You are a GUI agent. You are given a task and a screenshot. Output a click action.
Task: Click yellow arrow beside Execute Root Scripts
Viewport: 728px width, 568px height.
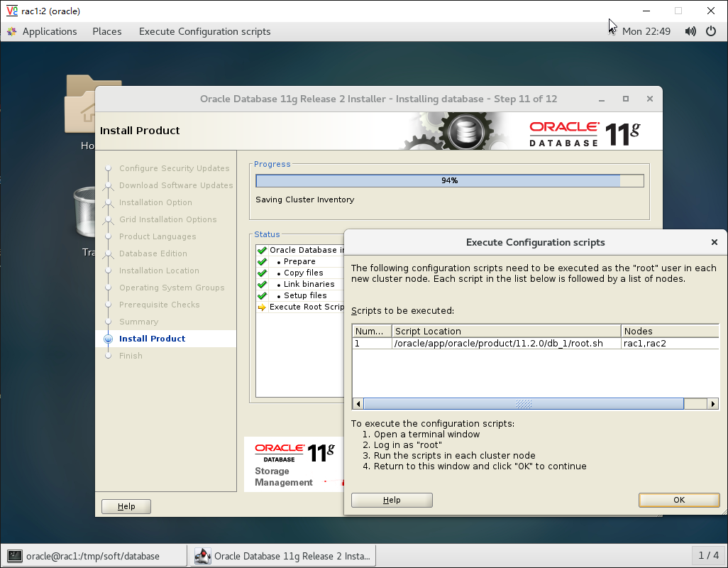(262, 307)
